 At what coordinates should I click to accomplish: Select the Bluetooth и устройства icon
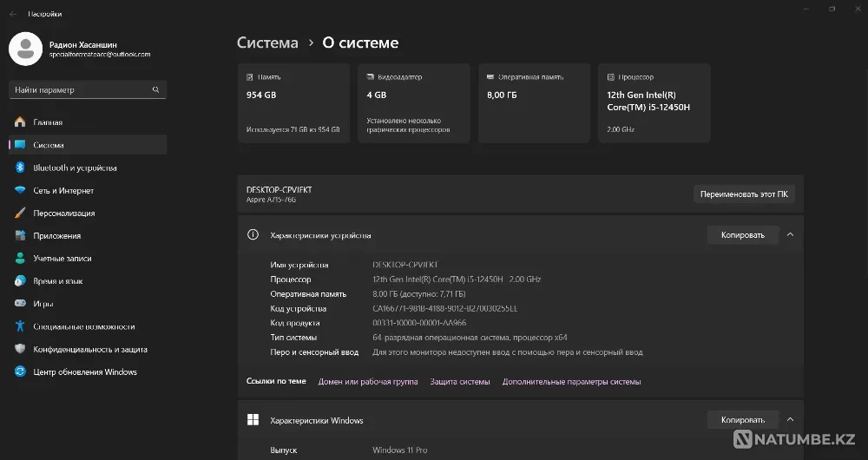coord(20,168)
